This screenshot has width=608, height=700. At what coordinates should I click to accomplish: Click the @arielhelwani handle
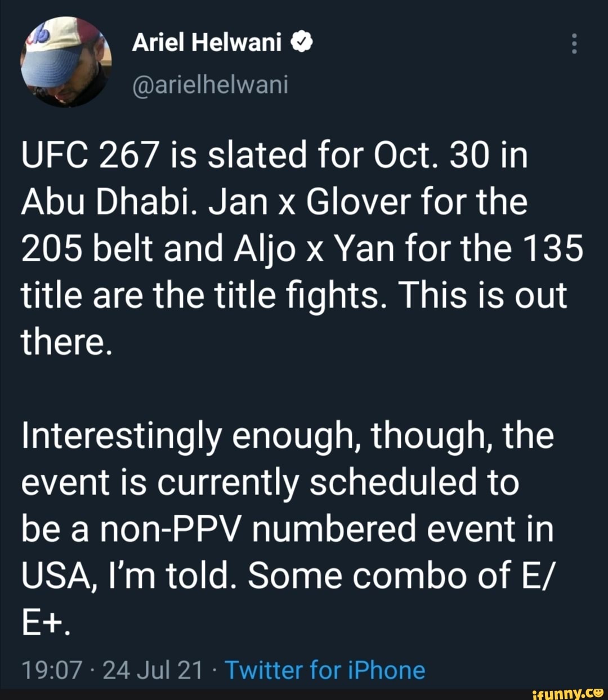click(x=211, y=86)
